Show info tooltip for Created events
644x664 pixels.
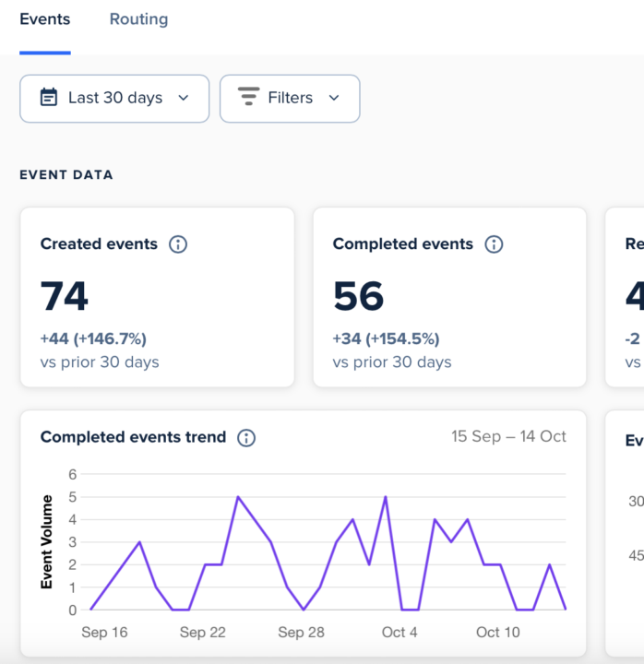coord(179,244)
